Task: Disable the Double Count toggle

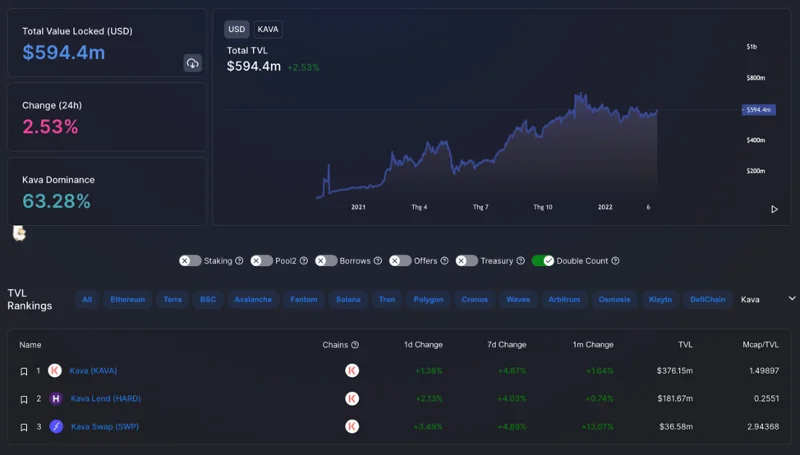Action: (543, 261)
